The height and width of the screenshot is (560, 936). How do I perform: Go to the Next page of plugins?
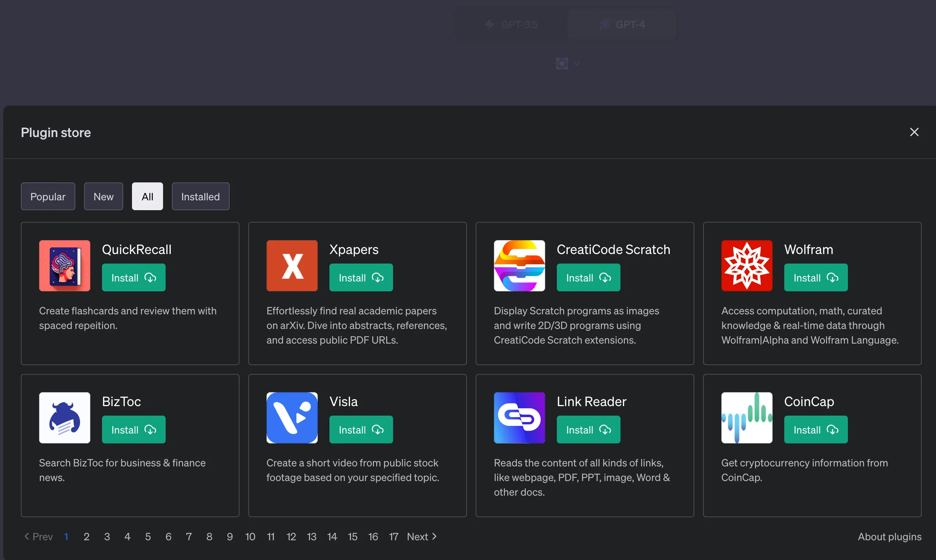[422, 537]
